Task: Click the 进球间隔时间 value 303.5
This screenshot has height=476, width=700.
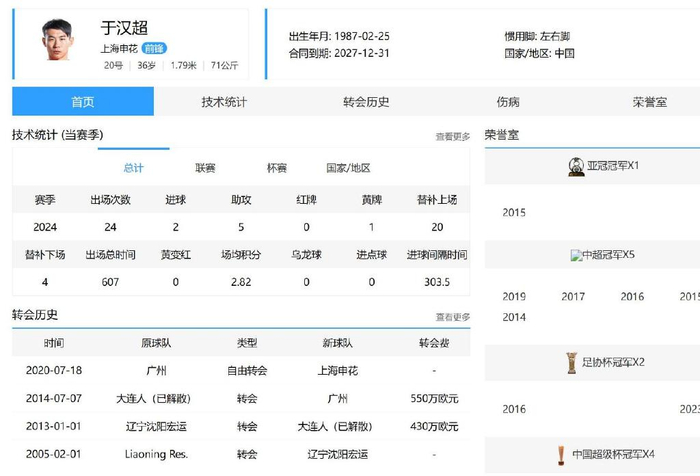Action: [437, 282]
